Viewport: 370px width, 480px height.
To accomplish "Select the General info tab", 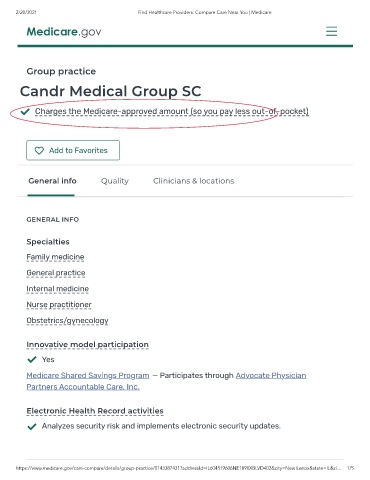I will (x=52, y=181).
